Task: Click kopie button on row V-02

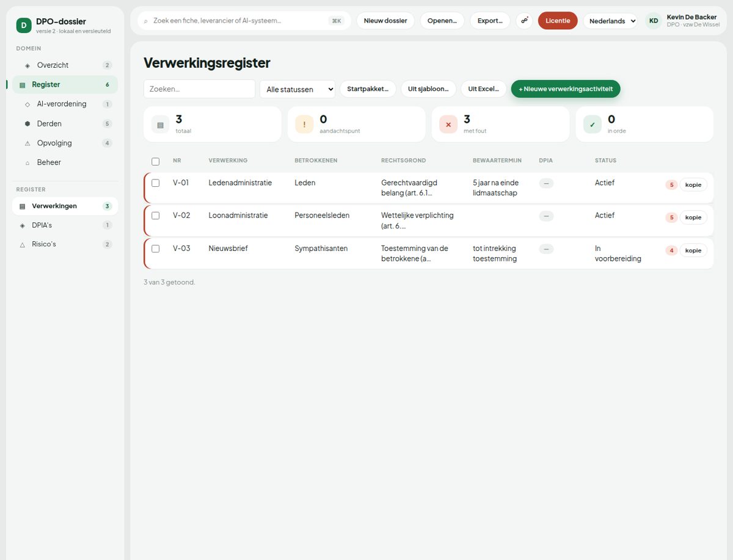Action: coord(693,217)
